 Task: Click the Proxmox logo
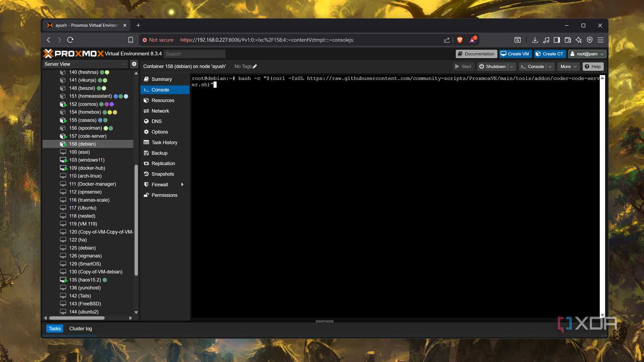click(73, 54)
